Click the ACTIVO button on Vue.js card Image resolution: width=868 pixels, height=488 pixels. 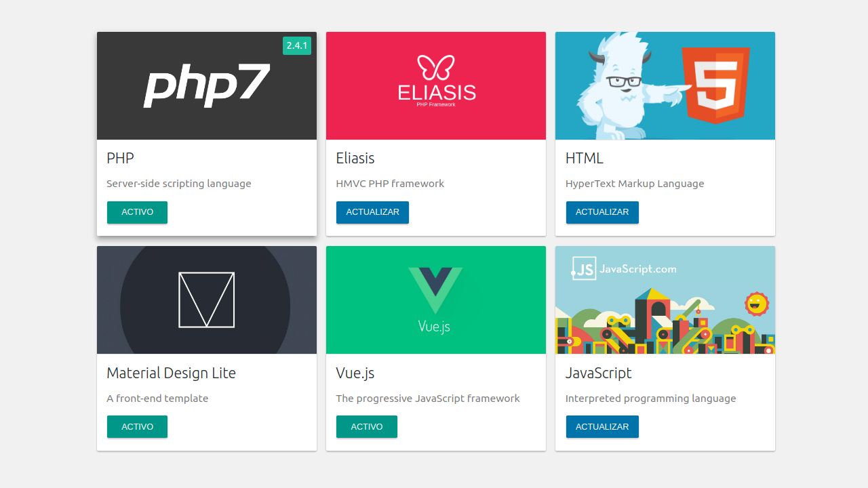click(367, 427)
